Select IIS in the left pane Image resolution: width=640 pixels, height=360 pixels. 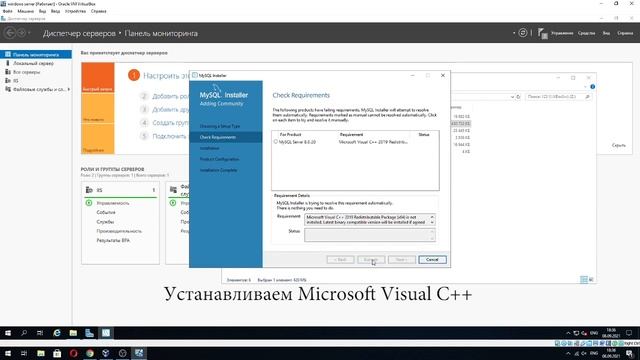tap(16, 80)
